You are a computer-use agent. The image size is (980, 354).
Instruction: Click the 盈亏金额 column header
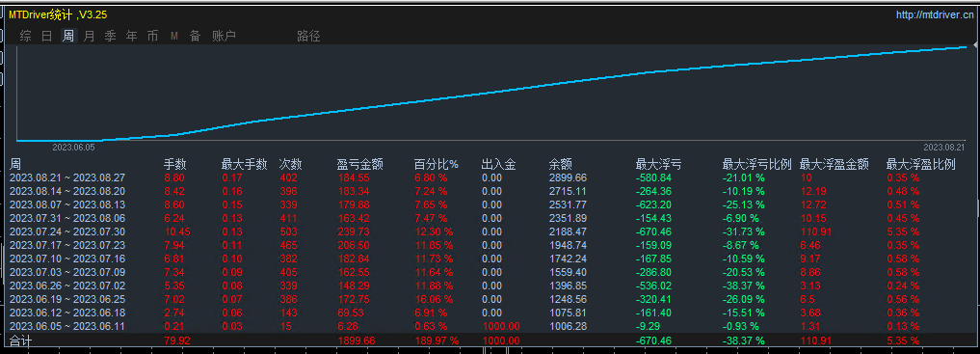[360, 165]
